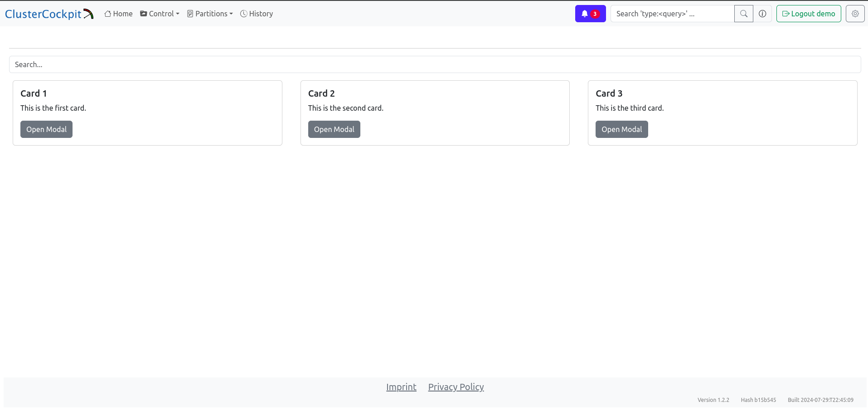Open the search info icon
The image size is (868, 411).
(762, 14)
